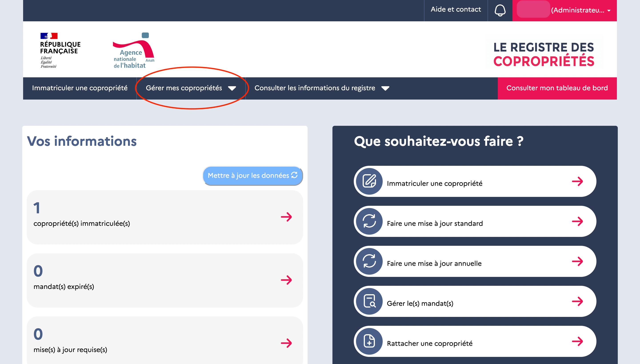Open Immatriculer une copropriété in the navigation bar
Image resolution: width=640 pixels, height=364 pixels.
[80, 88]
